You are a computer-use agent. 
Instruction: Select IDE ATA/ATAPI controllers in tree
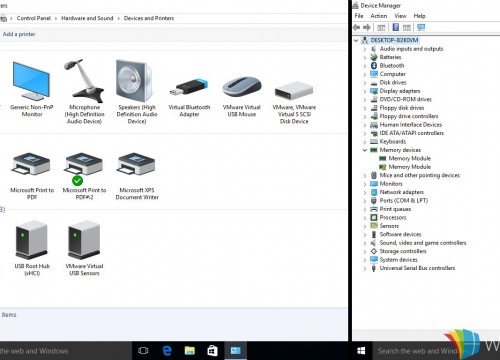click(412, 133)
